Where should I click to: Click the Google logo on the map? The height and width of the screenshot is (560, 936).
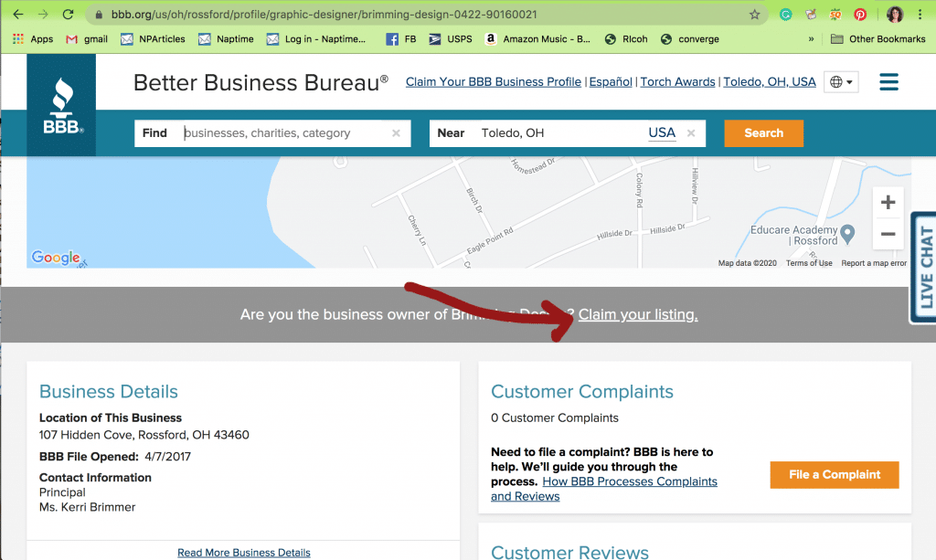56,258
